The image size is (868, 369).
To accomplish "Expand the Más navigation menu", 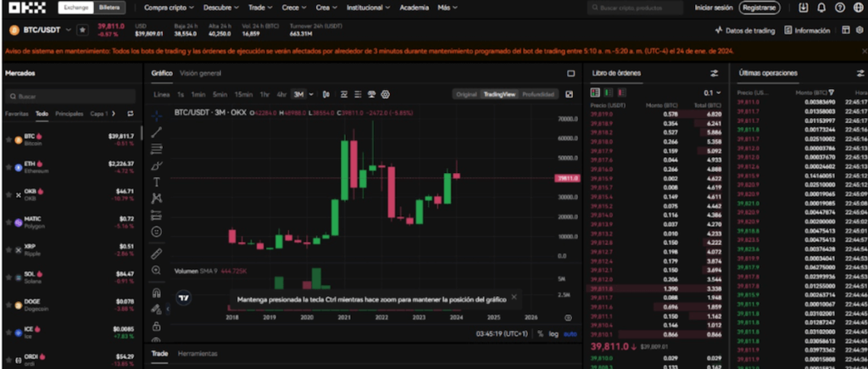I will (448, 8).
